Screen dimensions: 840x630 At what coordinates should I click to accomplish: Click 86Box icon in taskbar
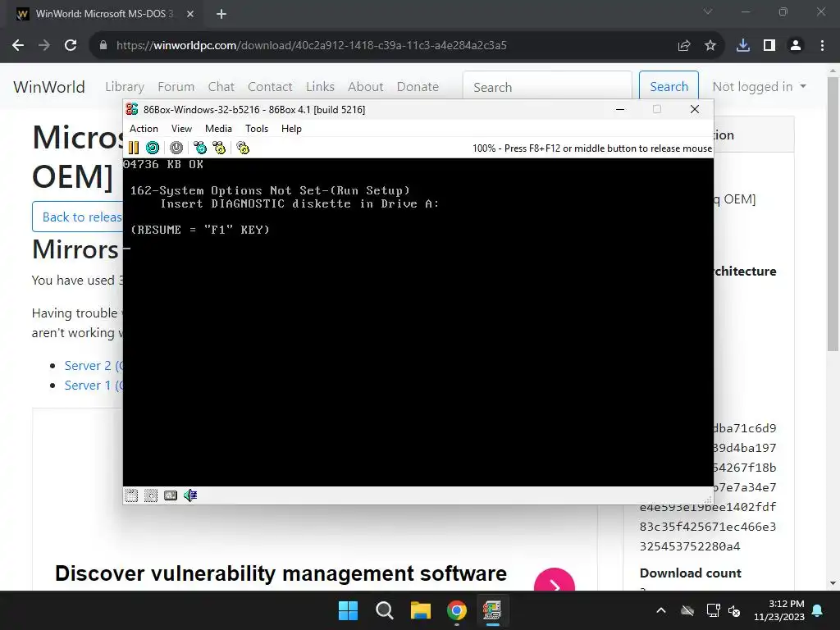point(492,610)
